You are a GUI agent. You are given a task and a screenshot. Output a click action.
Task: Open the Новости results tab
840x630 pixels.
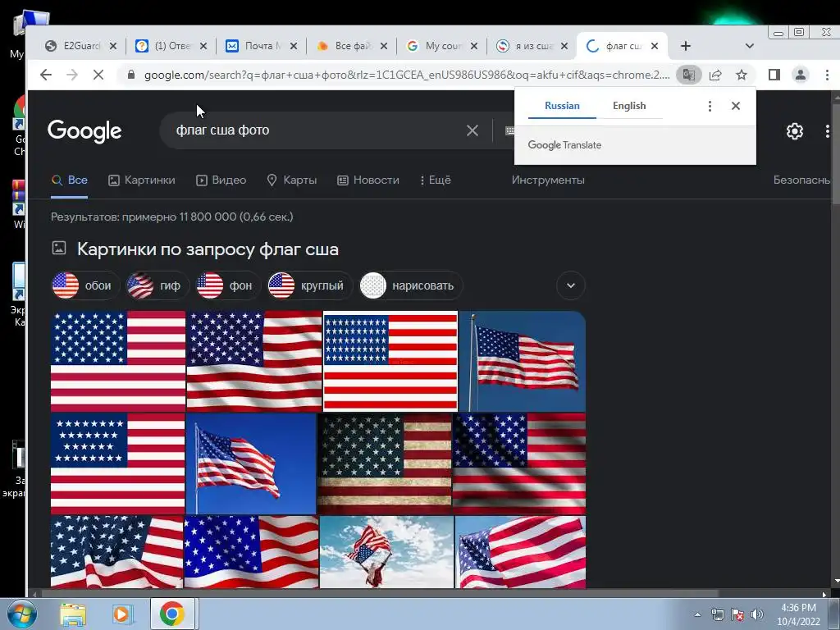coord(368,180)
